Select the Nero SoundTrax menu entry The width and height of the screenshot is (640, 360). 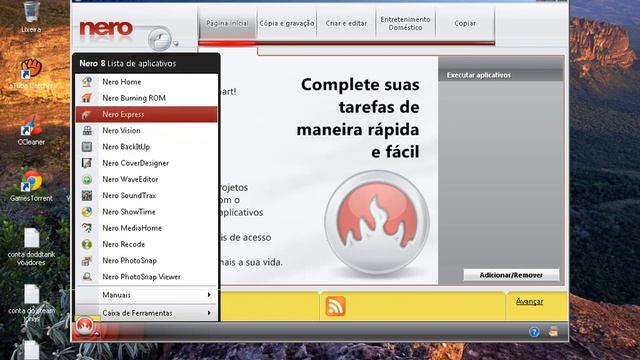tap(147, 196)
